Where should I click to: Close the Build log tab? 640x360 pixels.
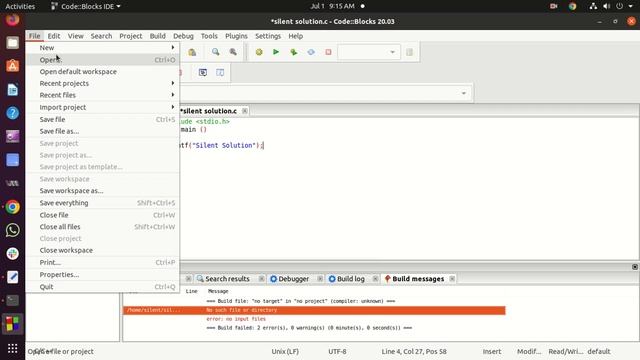click(x=375, y=279)
